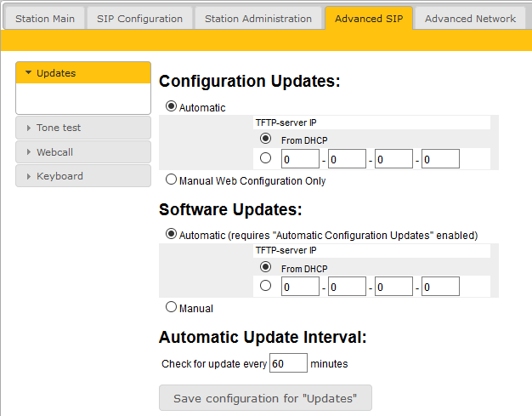Click first octet field of configuration TFTP IP
Screen dimensions: 532x416
(x=300, y=159)
